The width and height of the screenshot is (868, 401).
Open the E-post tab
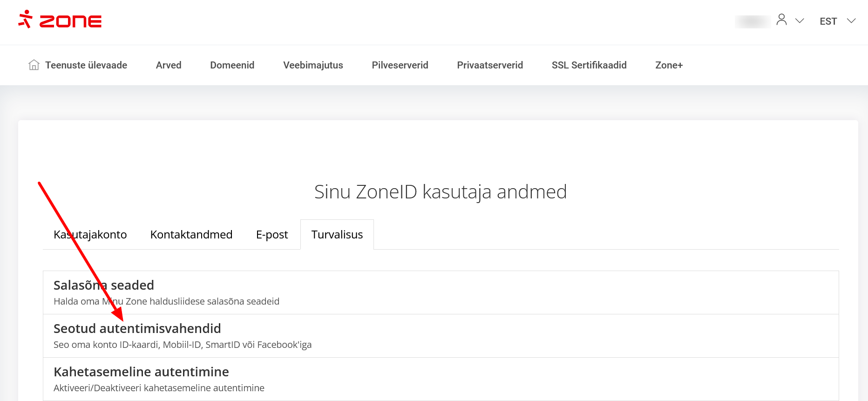272,235
